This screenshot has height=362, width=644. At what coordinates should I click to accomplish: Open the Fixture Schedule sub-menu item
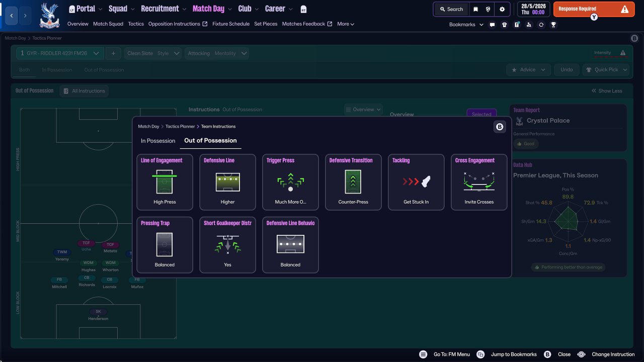[231, 24]
